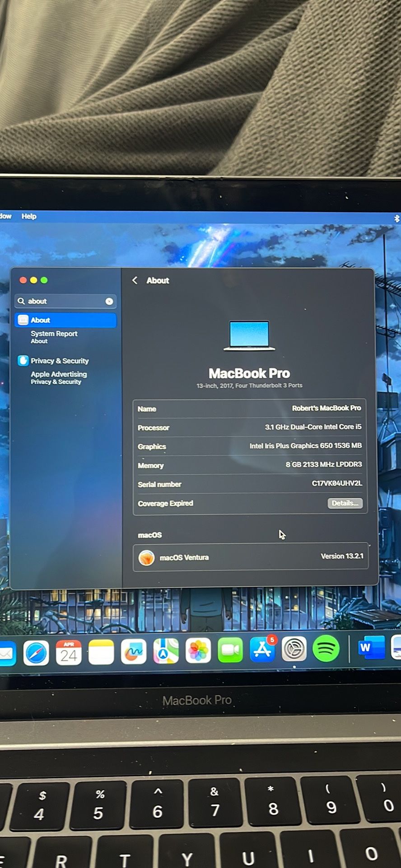Click the System Settings Dock icon

tap(294, 649)
